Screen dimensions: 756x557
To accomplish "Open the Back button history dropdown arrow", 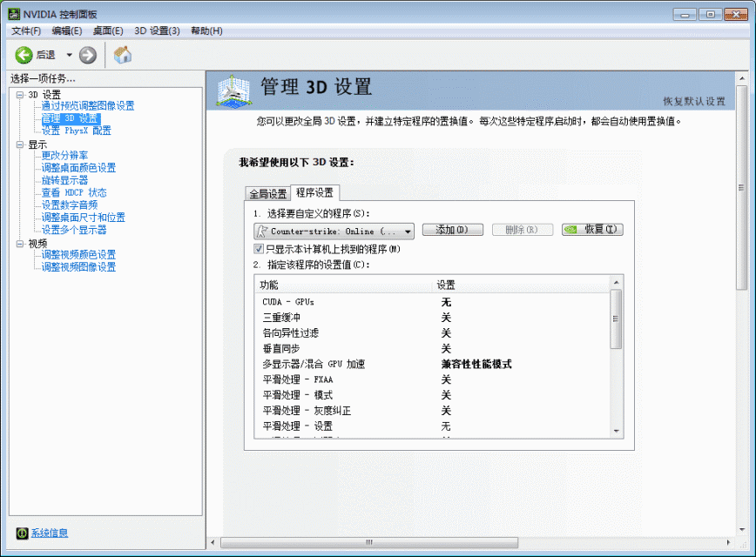I will 69,55.
